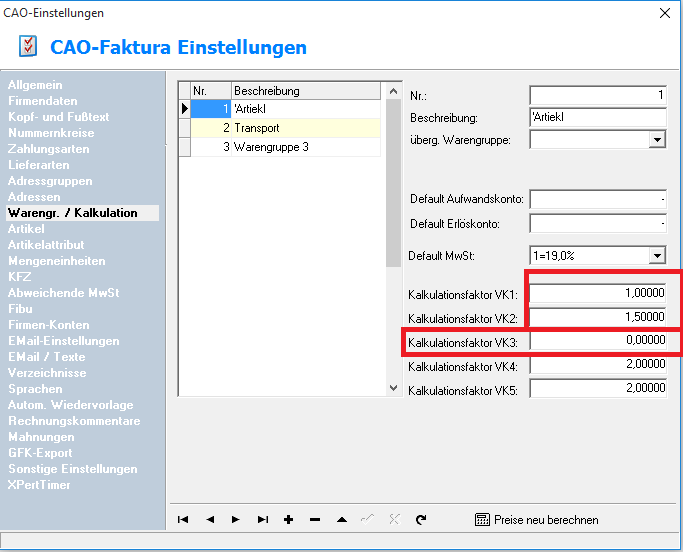The image size is (683, 552).
Task: Click table scrollbar up arrow
Action: [393, 91]
